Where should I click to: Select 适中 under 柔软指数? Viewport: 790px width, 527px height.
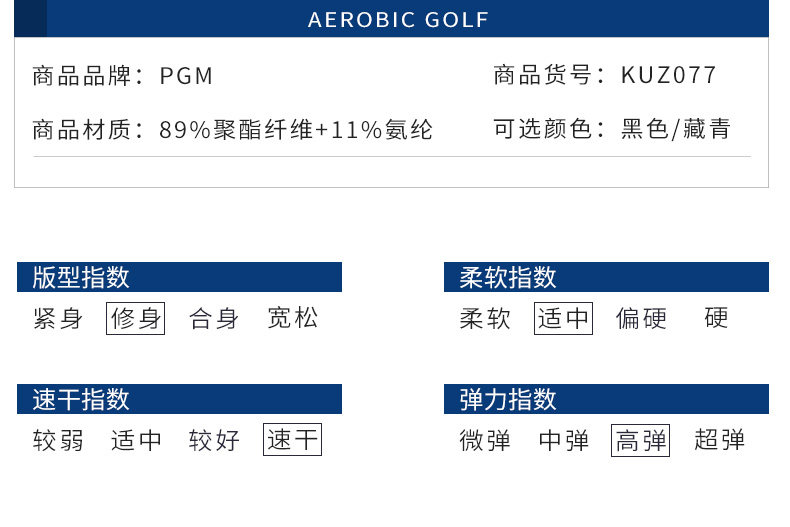pos(564,319)
